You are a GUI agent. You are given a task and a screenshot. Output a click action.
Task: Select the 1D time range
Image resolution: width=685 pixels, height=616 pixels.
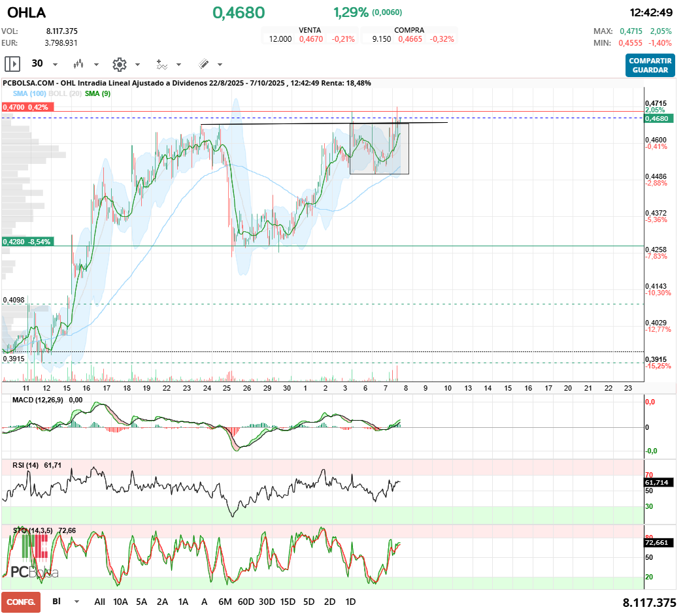coord(350,602)
